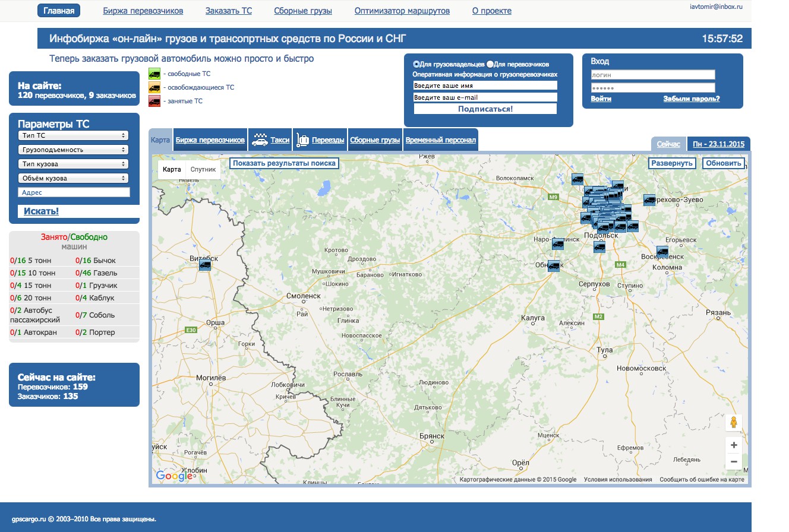Click the Адрес input field
789x532 pixels.
pos(74,192)
